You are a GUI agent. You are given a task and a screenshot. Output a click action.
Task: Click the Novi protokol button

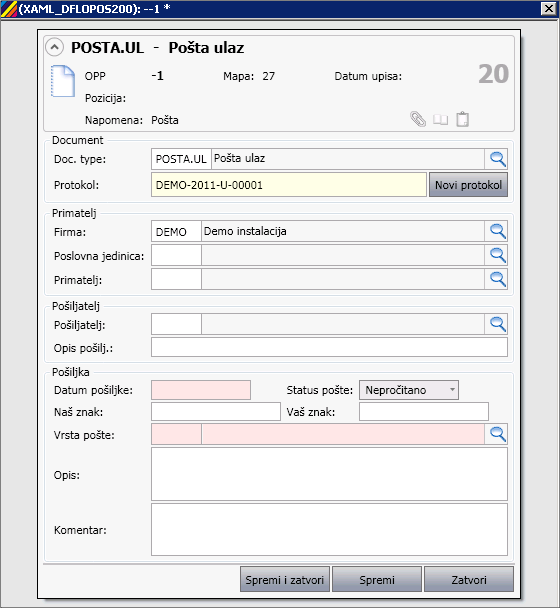pyautogui.click(x=468, y=185)
